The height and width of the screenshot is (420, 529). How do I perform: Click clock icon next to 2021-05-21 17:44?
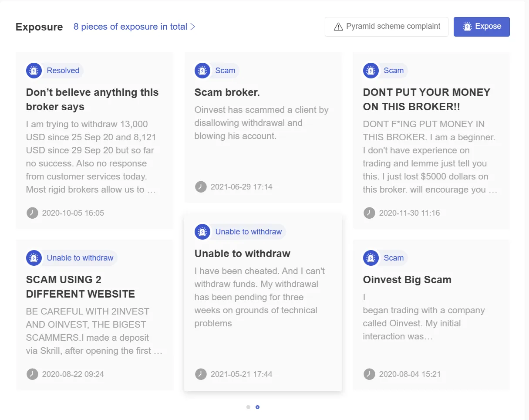(201, 374)
